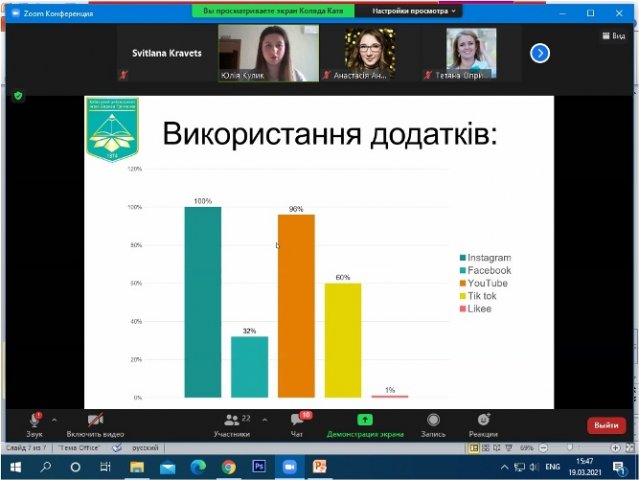Screen dimensions: 639x480
Task: Open the Reactions emoji menu
Action: (483, 419)
